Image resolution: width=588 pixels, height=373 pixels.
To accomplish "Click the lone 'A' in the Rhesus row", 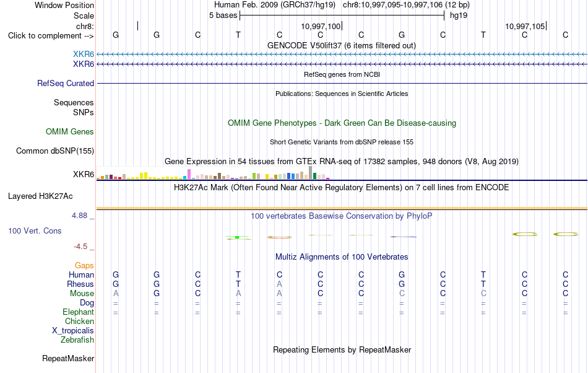I will click(x=279, y=284).
